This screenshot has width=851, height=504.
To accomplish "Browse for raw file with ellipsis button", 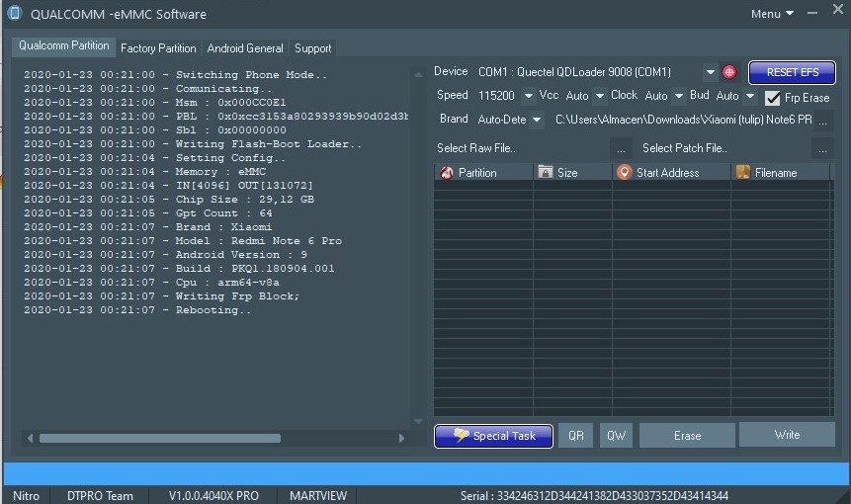I will tap(621, 148).
